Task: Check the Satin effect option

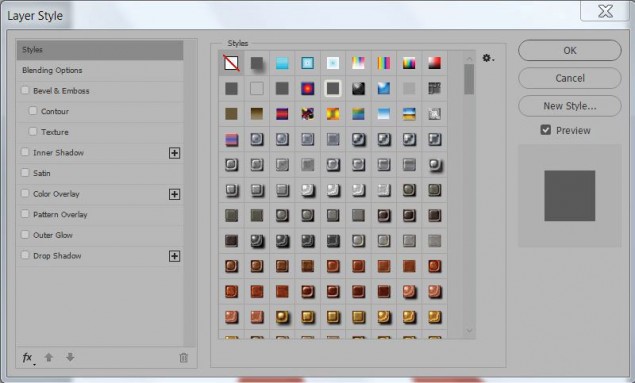Action: click(25, 172)
